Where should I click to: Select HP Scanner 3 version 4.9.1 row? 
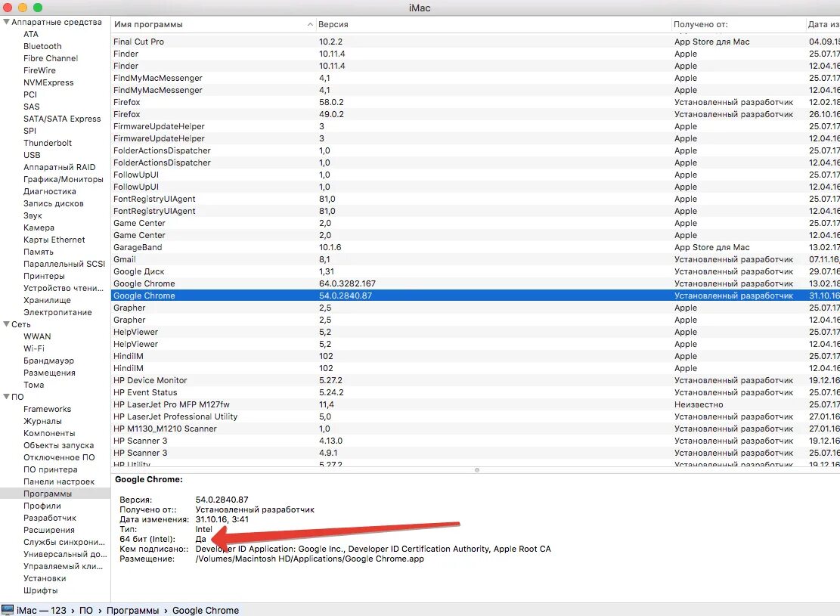[475, 453]
